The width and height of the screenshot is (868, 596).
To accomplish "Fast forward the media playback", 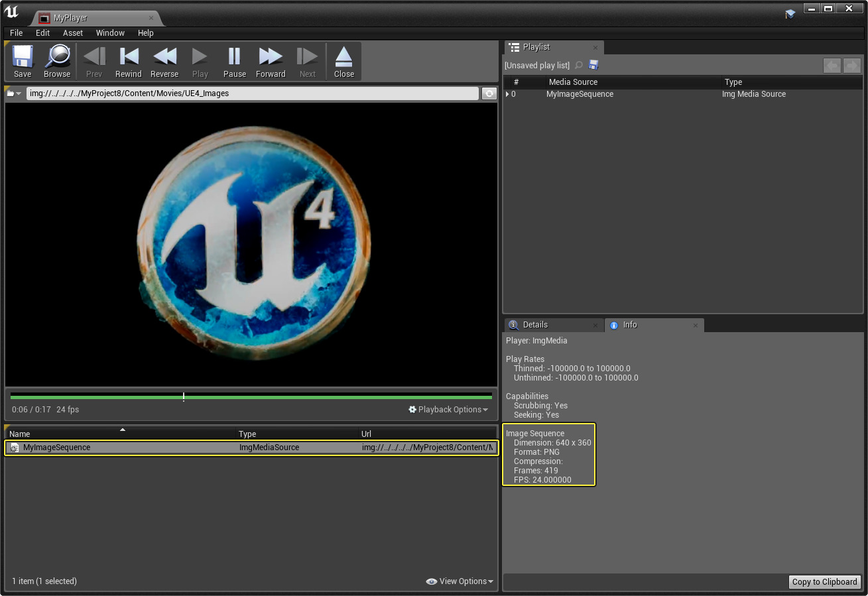I will click(x=271, y=61).
